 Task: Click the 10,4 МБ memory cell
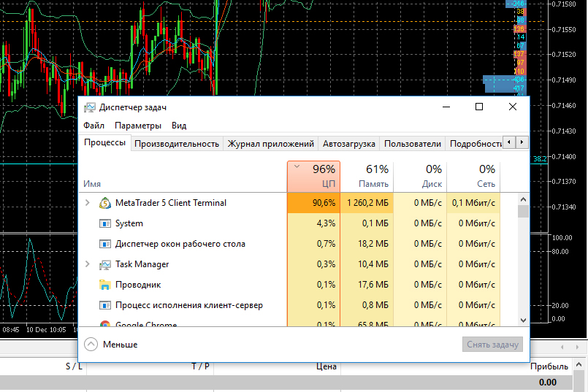[x=373, y=264]
